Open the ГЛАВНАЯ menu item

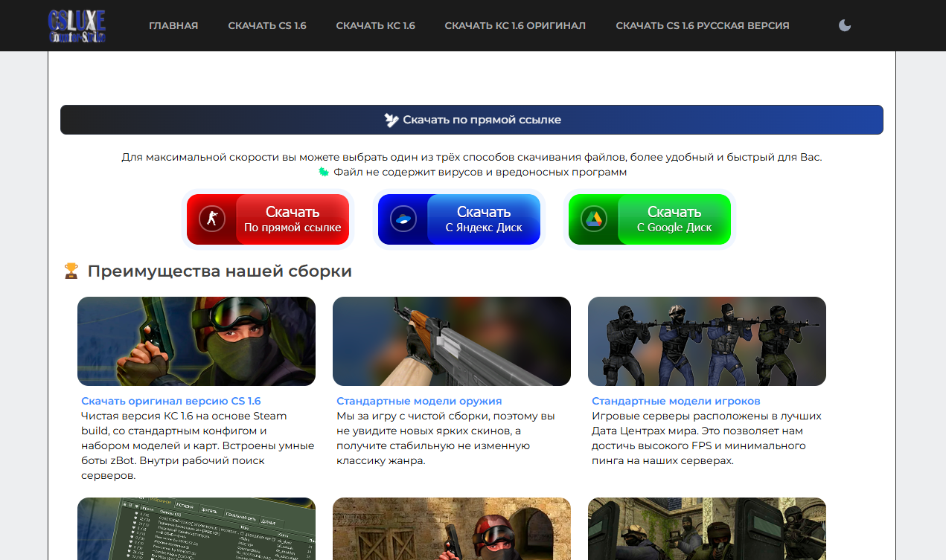click(x=173, y=25)
